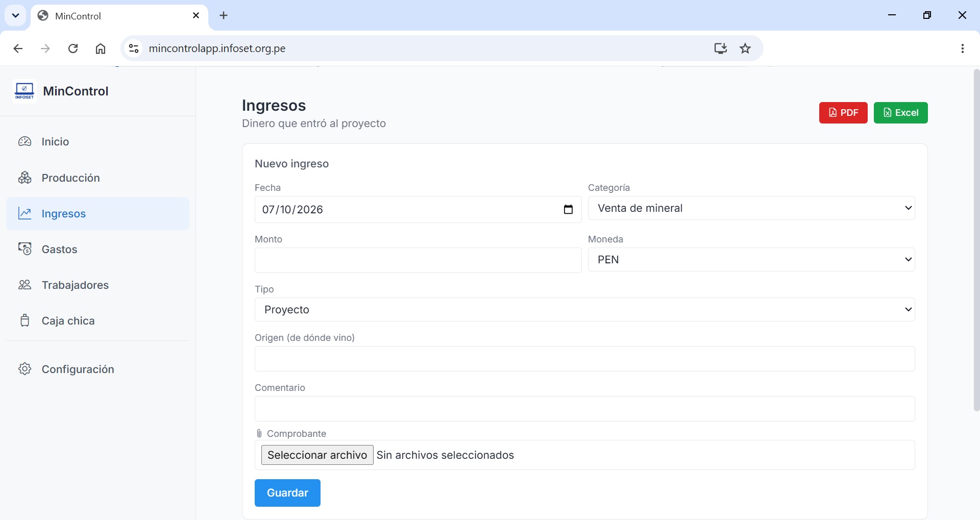980x520 pixels.
Task: Go back to previous page
Action: (x=18, y=48)
